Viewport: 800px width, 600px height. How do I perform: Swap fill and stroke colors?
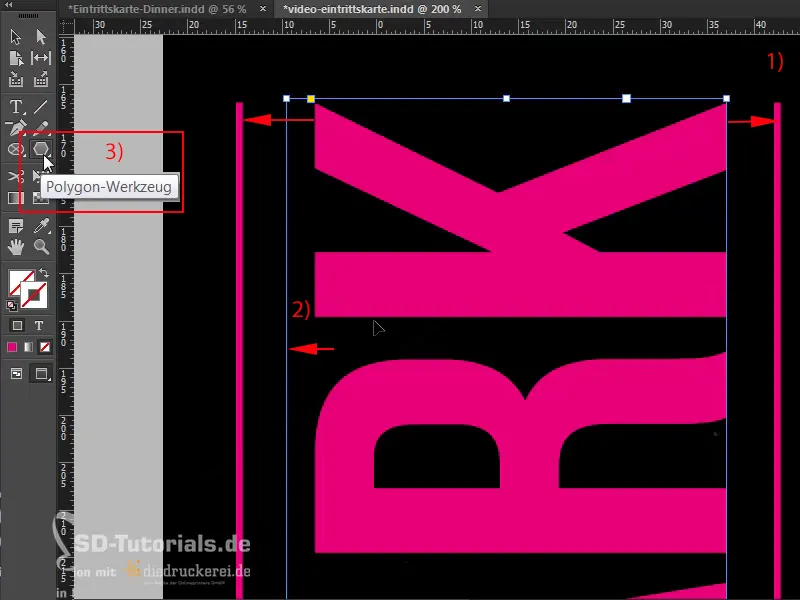(x=44, y=274)
